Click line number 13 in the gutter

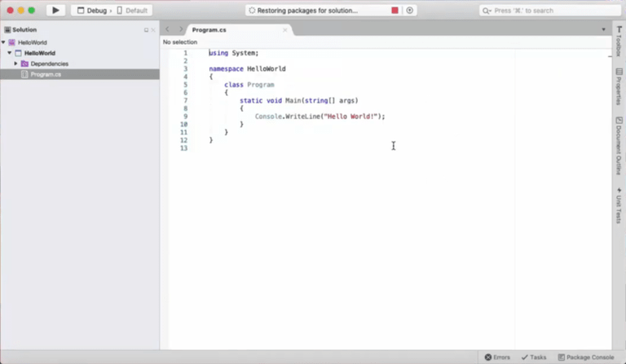pos(183,148)
